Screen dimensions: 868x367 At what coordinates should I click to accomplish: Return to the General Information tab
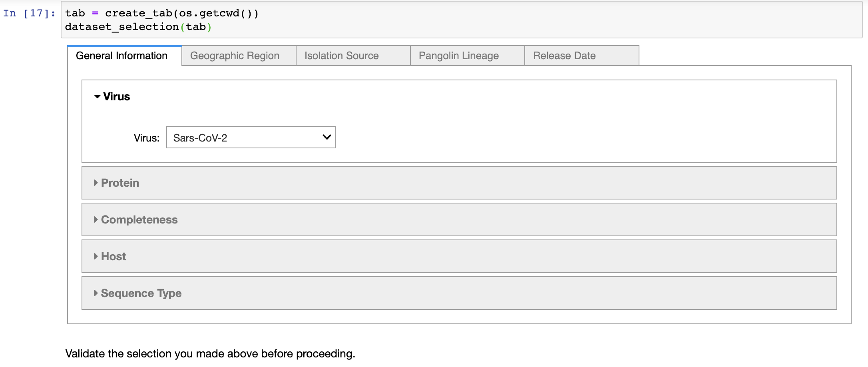click(x=122, y=56)
